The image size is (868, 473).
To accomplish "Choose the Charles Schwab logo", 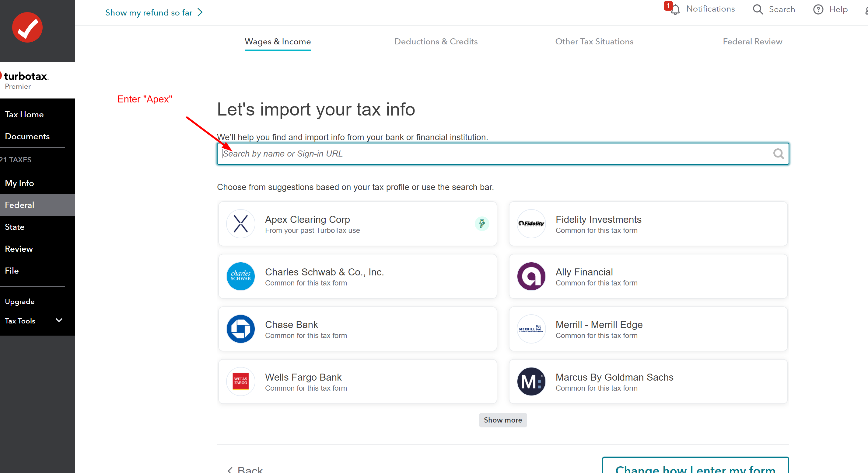I will pos(240,276).
